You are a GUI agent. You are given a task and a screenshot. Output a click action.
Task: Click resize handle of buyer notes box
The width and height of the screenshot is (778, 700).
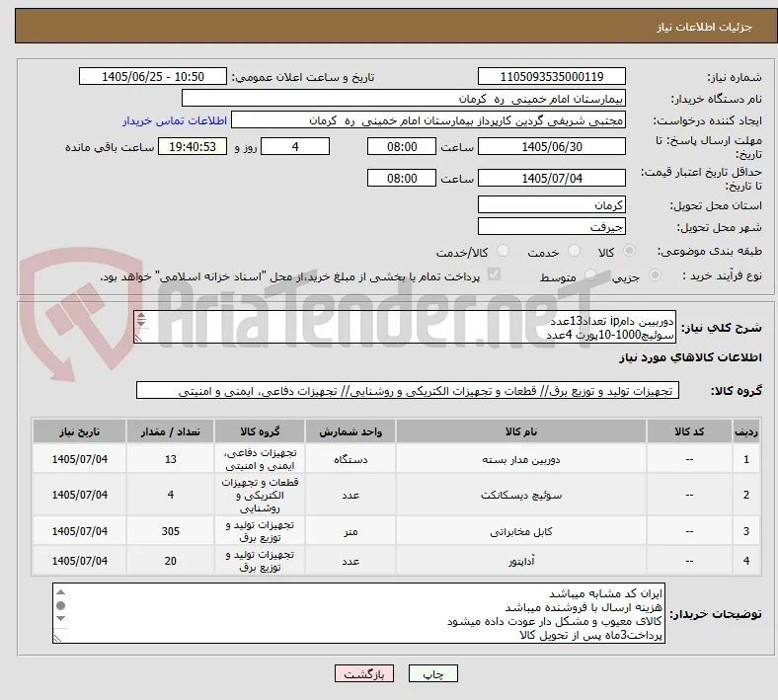coord(57,638)
